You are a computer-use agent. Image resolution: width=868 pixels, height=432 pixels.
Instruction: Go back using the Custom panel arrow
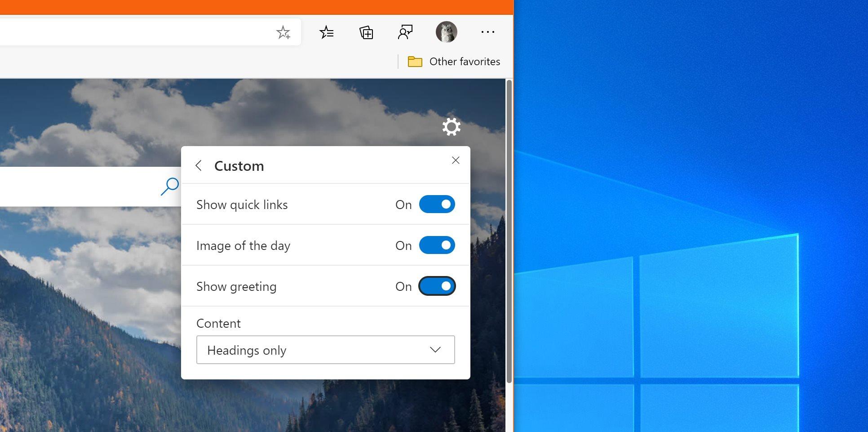coord(199,165)
